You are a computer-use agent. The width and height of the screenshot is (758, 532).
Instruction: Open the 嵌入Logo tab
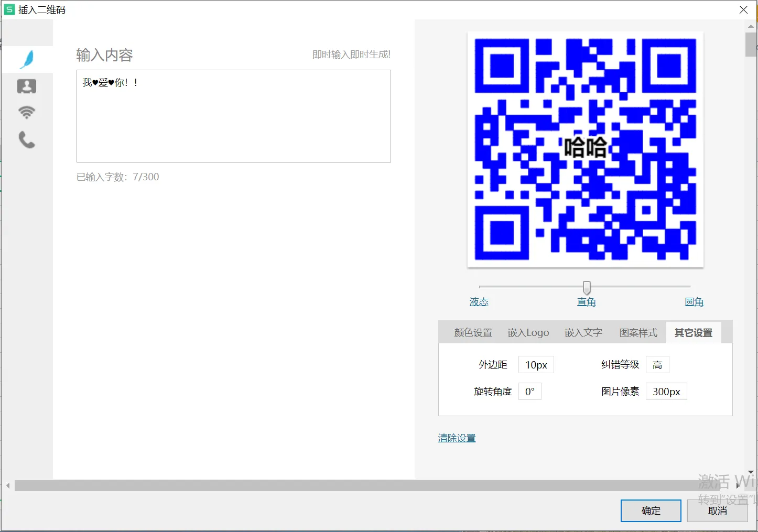tap(528, 333)
